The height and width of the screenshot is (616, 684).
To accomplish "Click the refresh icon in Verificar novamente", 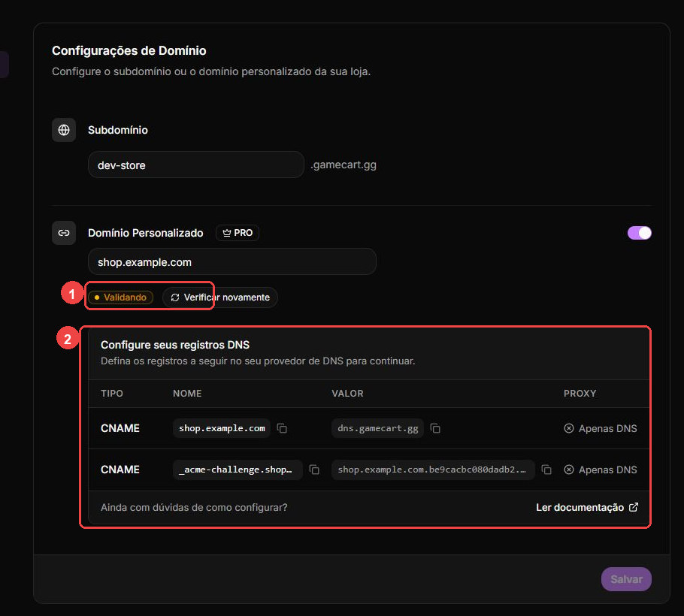I will coord(175,297).
